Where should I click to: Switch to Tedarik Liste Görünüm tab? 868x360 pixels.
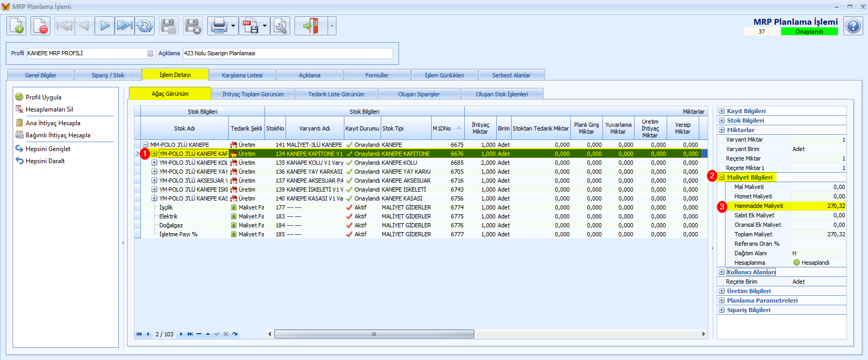click(336, 94)
